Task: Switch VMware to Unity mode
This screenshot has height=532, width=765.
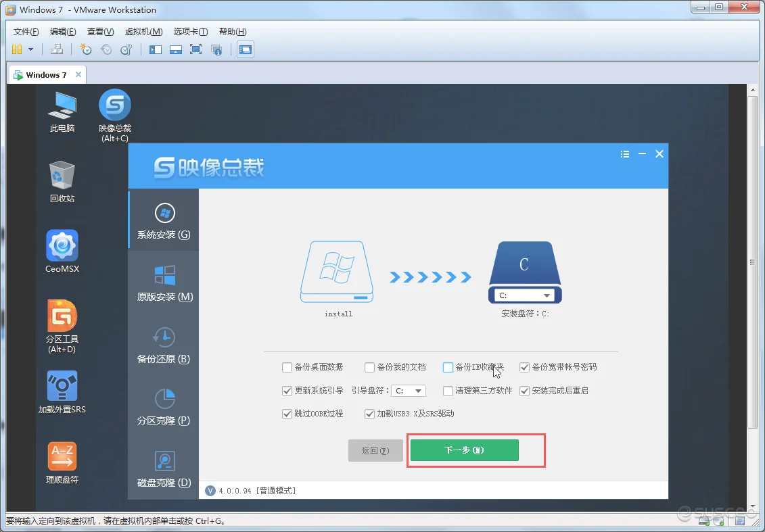Action: [x=216, y=49]
